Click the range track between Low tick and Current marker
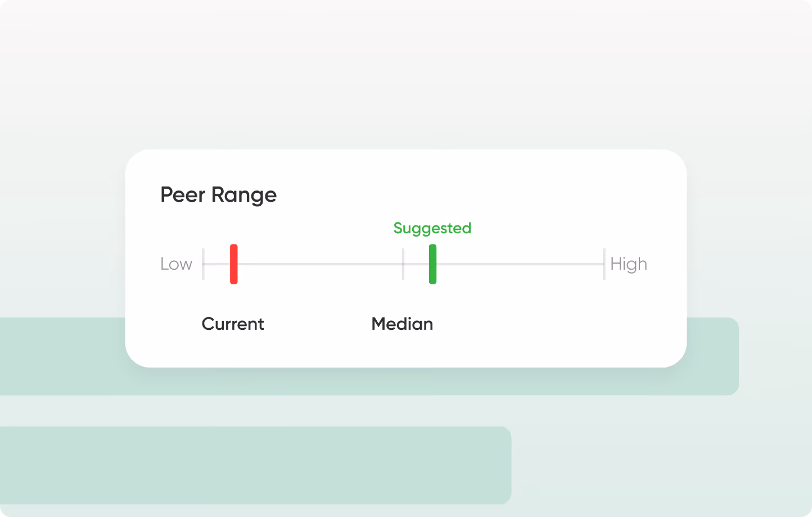The width and height of the screenshot is (812, 517). pos(217,264)
